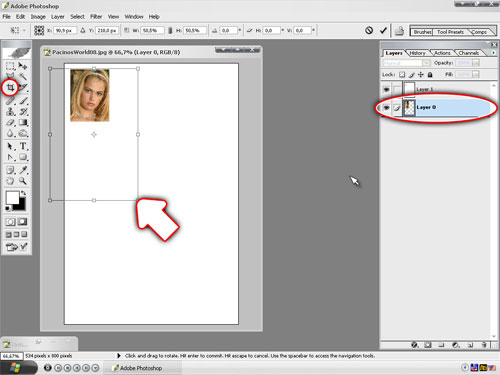
Task: Select the Crop tool
Action: pyautogui.click(x=10, y=88)
